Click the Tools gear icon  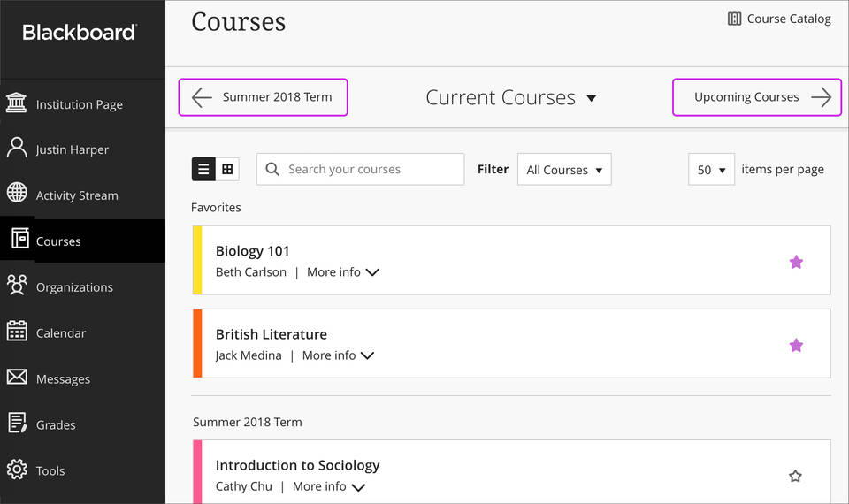click(x=17, y=470)
